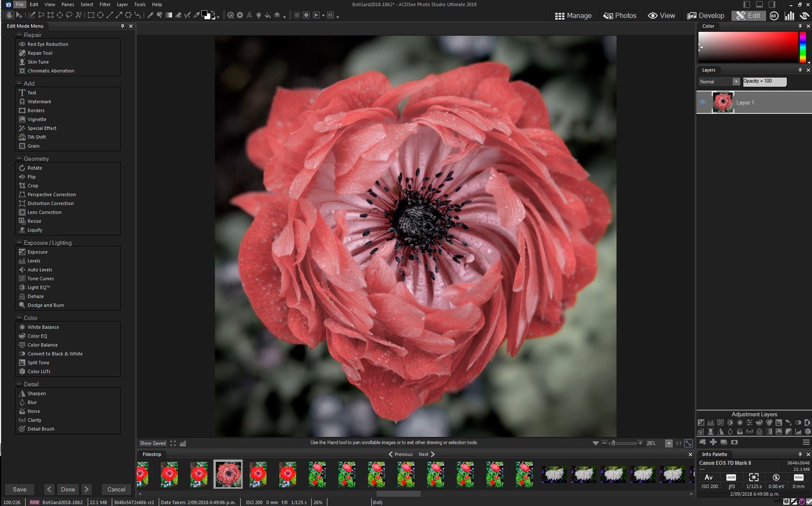Select the currently edited flower thumbnail in the filmstrip
812x506 pixels.
click(x=227, y=474)
